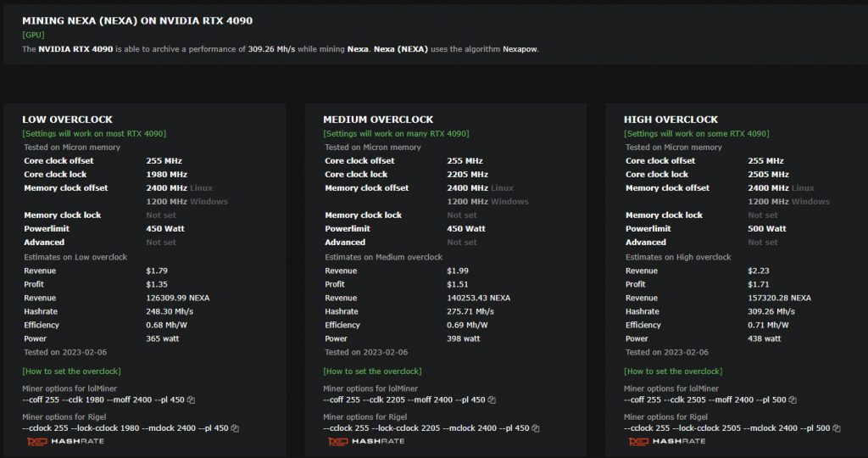868x458 pixels.
Task: Click Hashrate logo in High overclock card
Action: pos(666,441)
